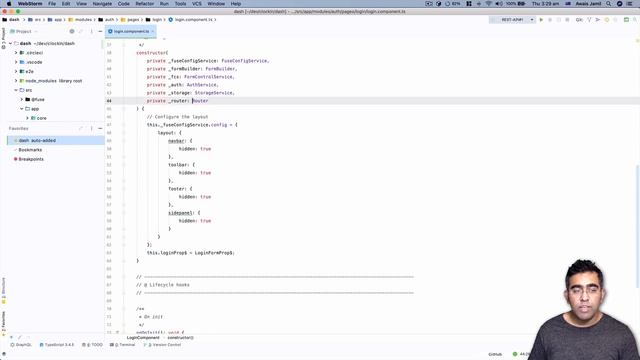640x360 pixels.
Task: Hide the Favorites tool window
Action: click(100, 128)
